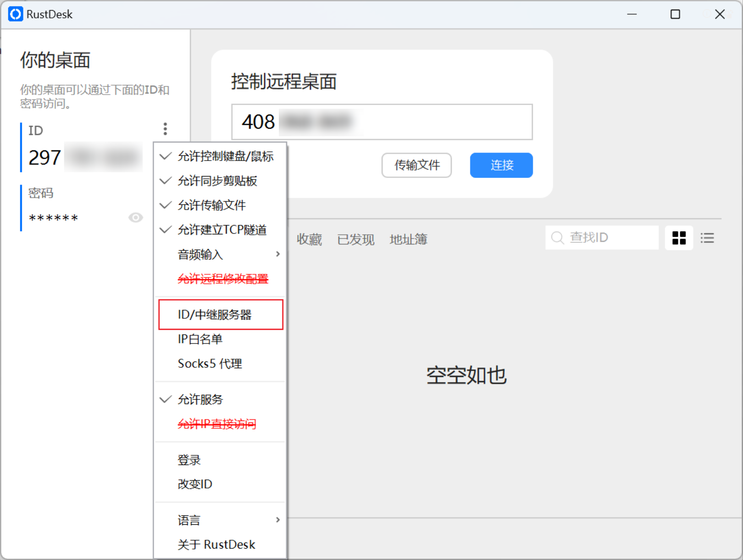The width and height of the screenshot is (743, 560).
Task: Uncheck 允许同步剪贴板 option
Action: coord(217,181)
